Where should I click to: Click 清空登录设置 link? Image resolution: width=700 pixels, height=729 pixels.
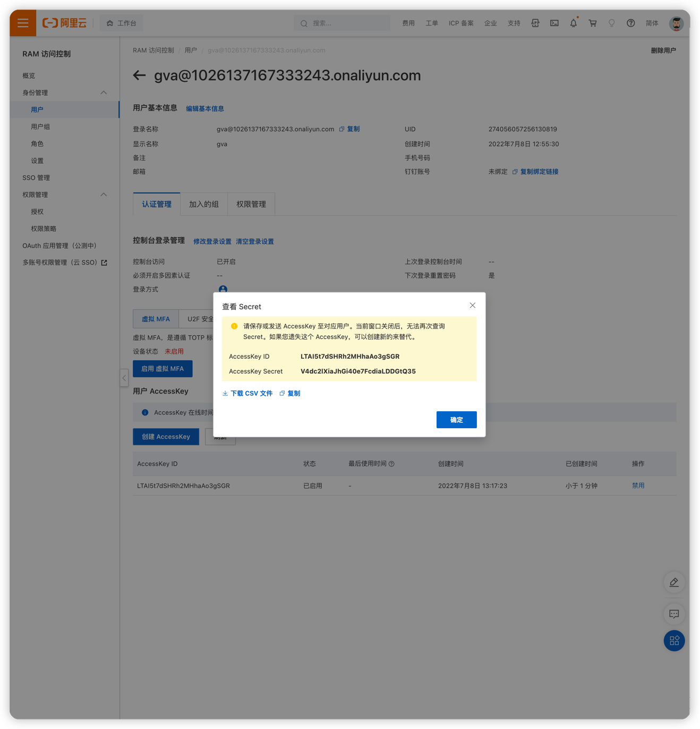click(255, 241)
